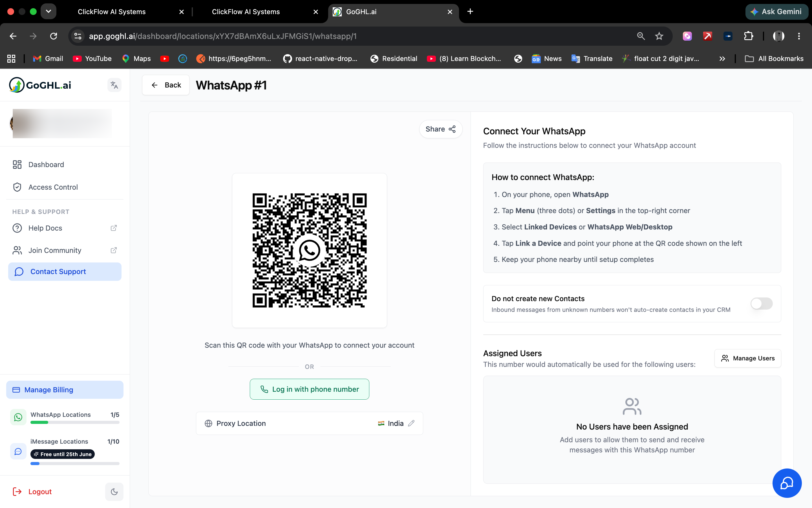Open Gmail bookmark
The image size is (812, 508).
[48, 58]
